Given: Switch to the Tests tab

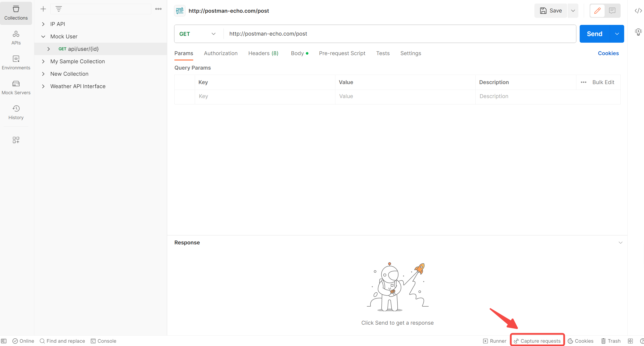Looking at the screenshot, I should (x=383, y=53).
